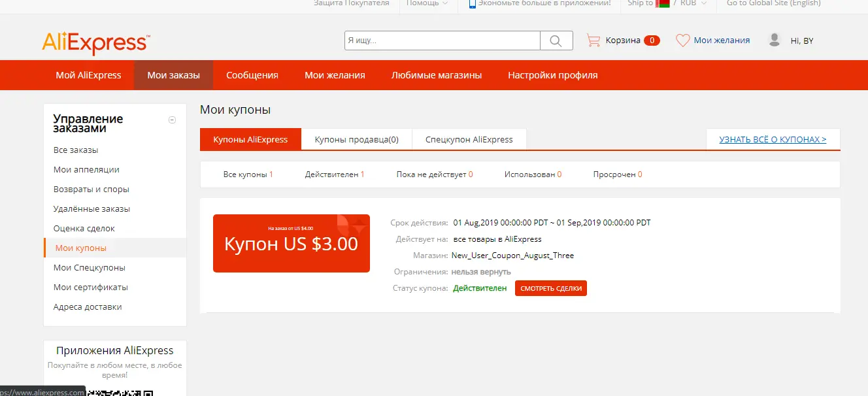Switch to the Купоны продавца(0) tab

(357, 139)
